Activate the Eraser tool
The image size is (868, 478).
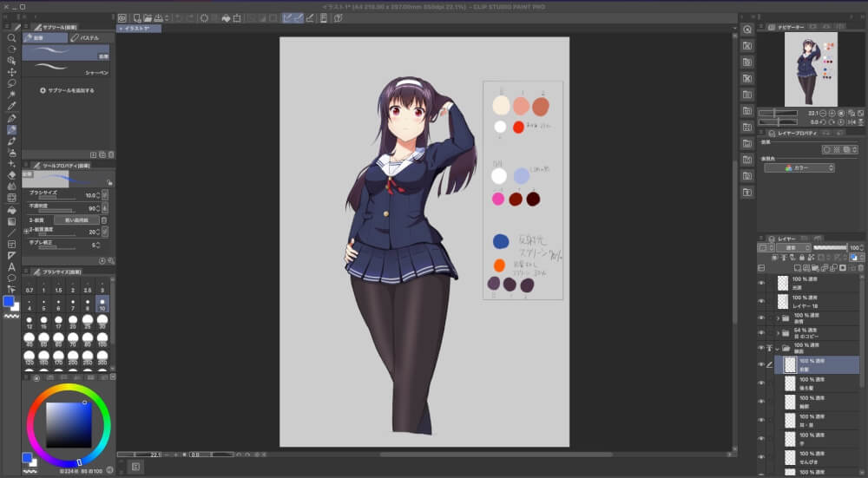(x=11, y=175)
